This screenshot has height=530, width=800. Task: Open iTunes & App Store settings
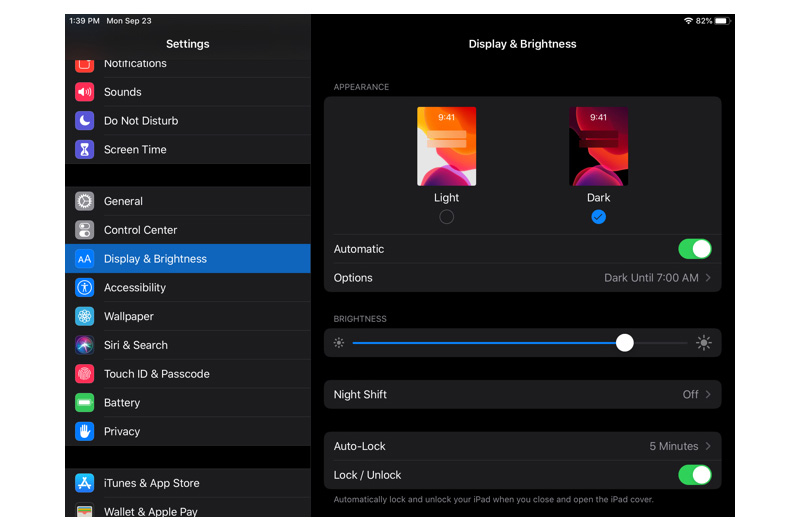(188, 483)
